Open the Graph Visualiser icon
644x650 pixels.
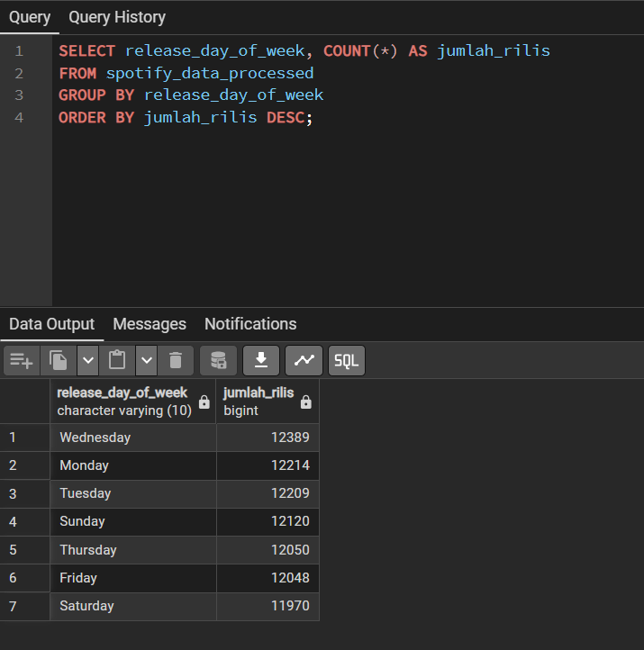(304, 360)
